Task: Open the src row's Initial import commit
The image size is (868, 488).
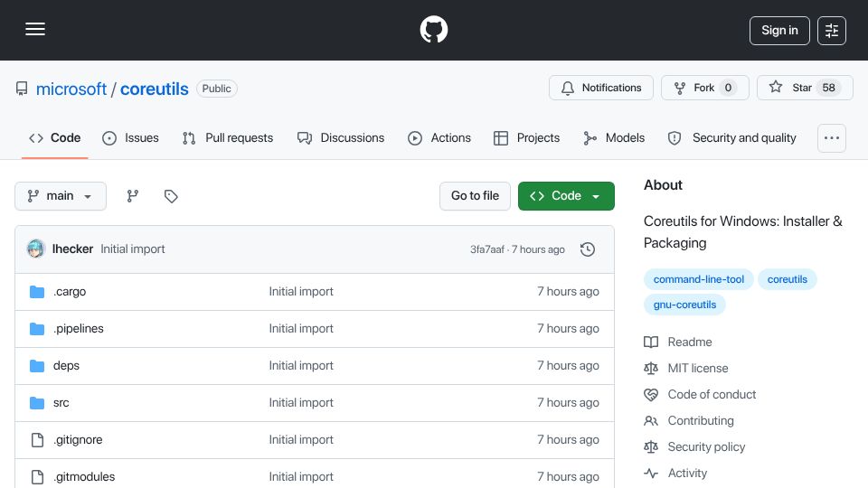Action: [x=301, y=403]
